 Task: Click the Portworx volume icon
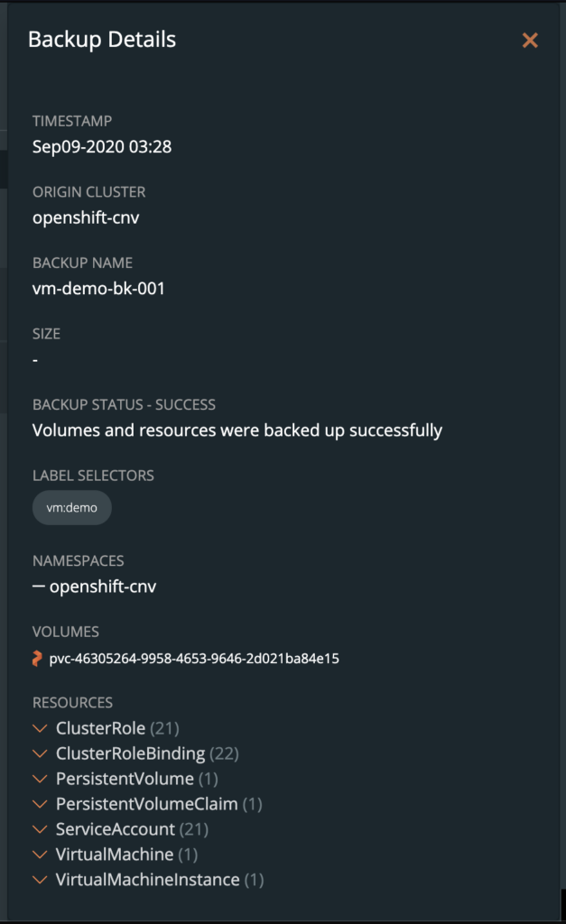click(37, 659)
